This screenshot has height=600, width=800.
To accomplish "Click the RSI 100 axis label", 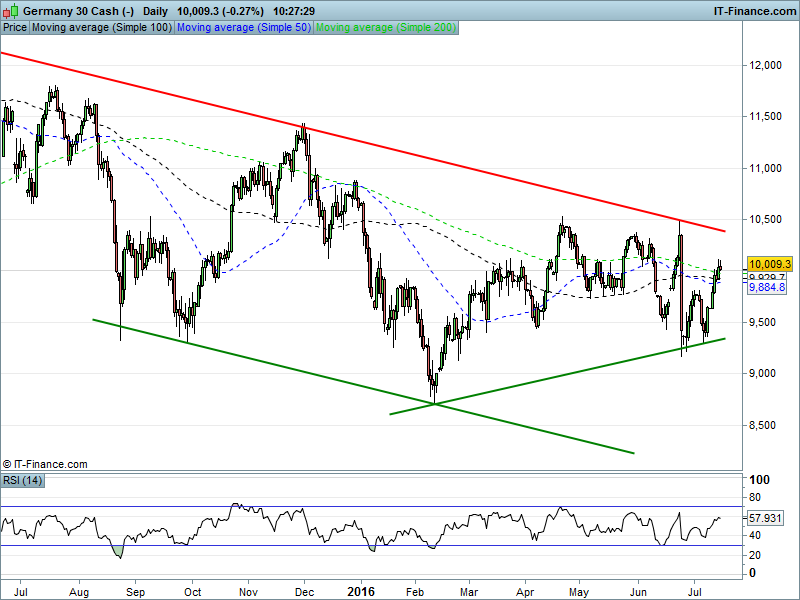I will (x=759, y=480).
